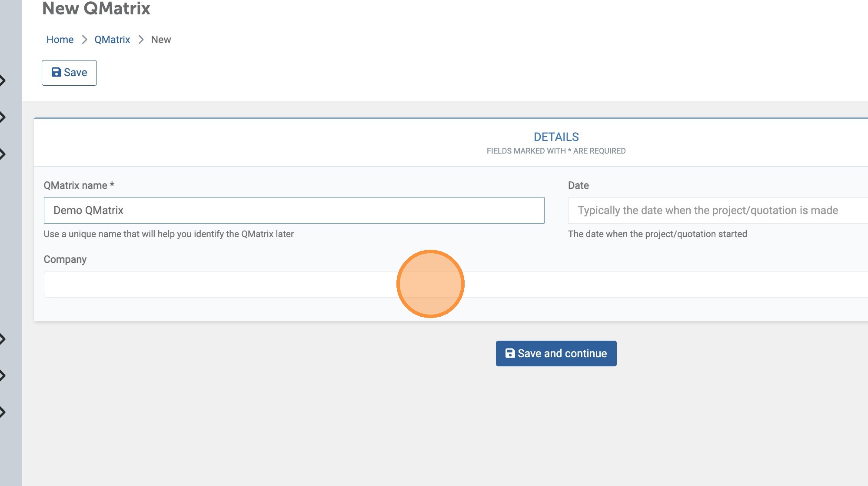Expand the second sidebar chevron from top

point(3,117)
